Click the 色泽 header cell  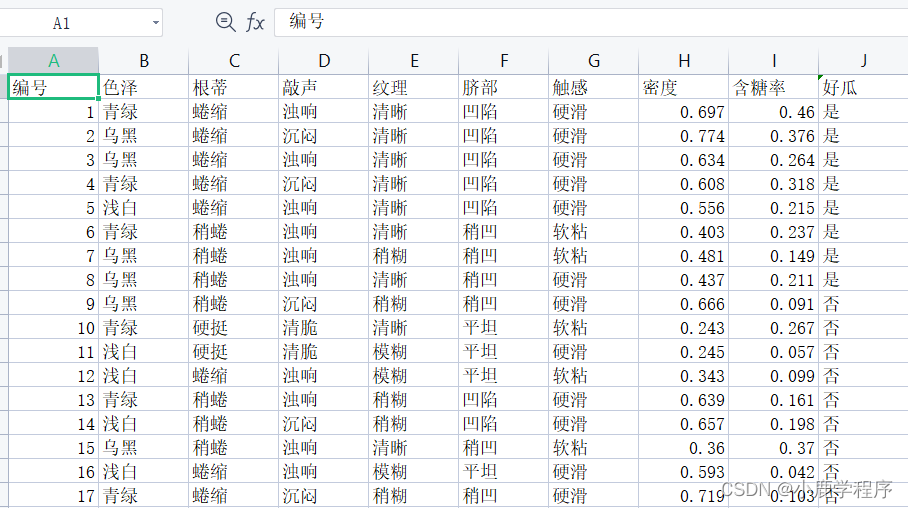[x=144, y=87]
